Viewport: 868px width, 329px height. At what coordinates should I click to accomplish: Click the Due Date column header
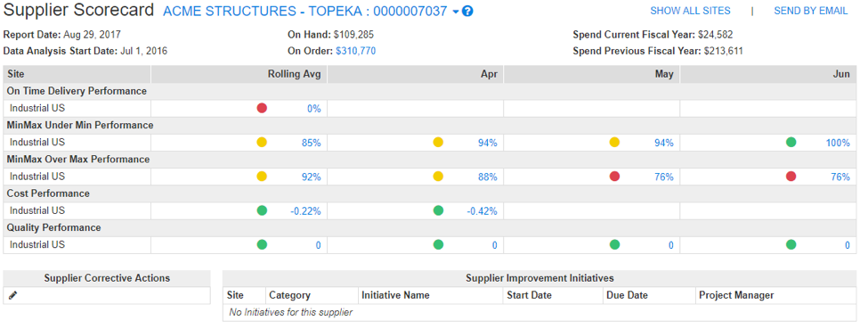point(627,295)
